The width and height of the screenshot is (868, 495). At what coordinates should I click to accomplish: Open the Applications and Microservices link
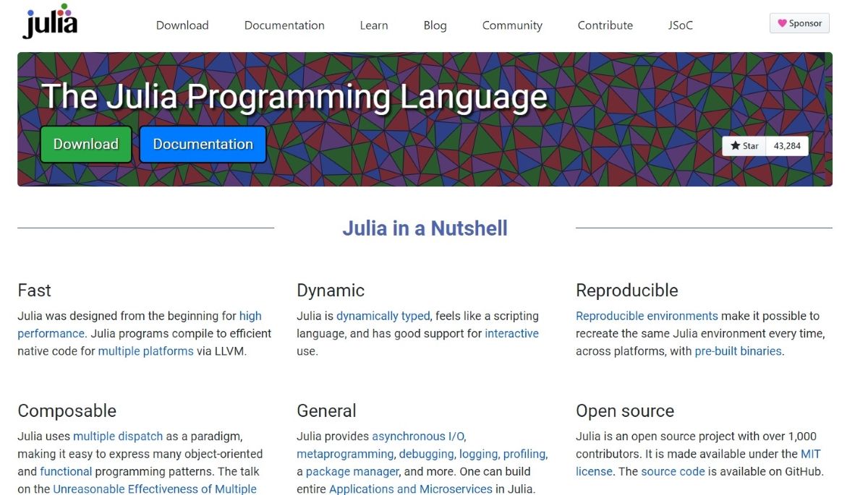(409, 488)
